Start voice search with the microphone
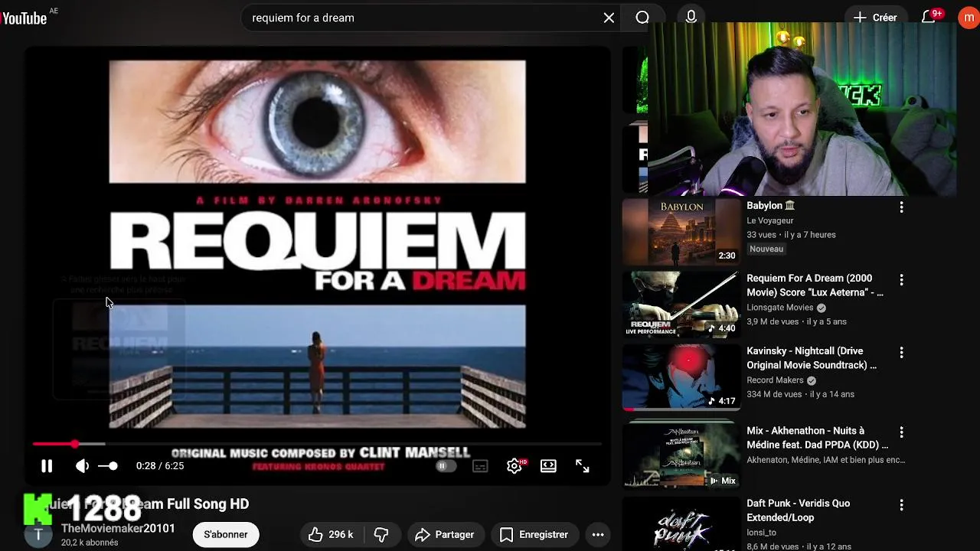980x551 pixels. [x=691, y=18]
